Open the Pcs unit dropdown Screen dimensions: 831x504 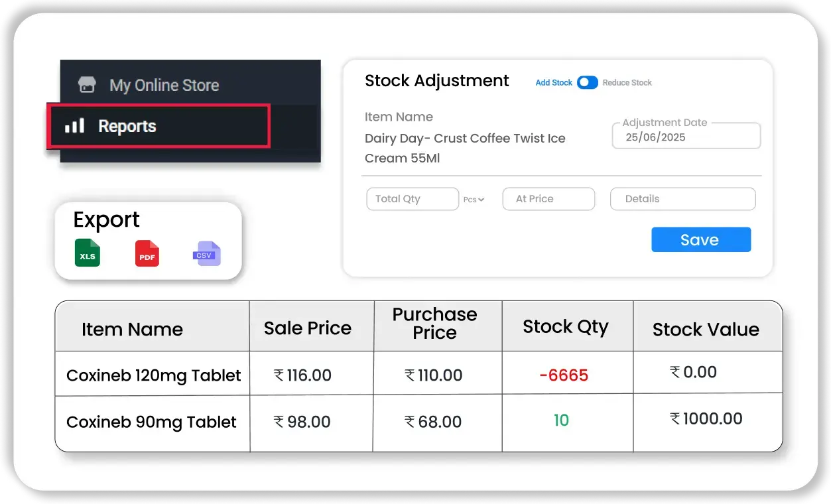tap(474, 199)
